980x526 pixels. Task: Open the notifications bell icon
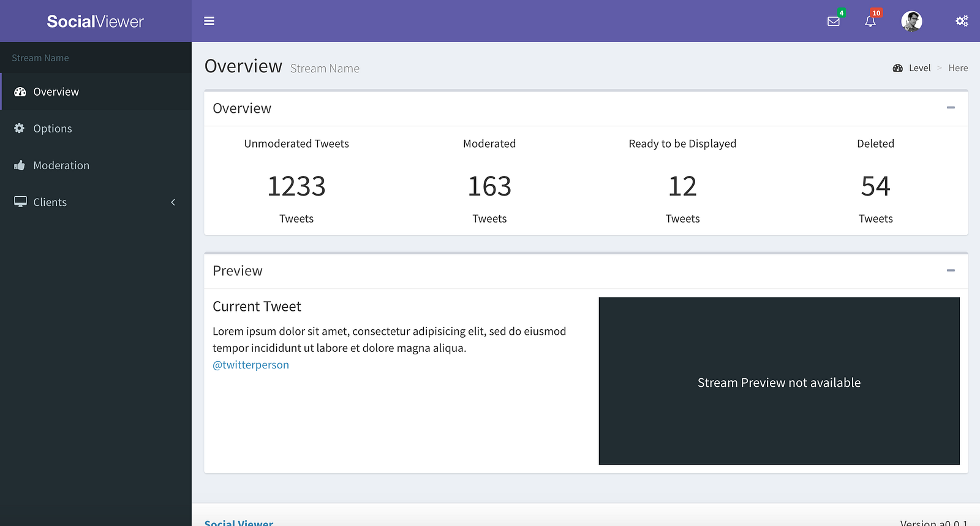pos(870,21)
